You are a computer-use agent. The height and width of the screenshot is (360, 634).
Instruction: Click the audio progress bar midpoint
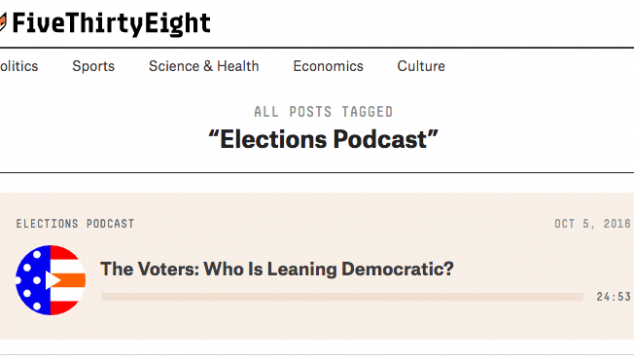coord(342,297)
